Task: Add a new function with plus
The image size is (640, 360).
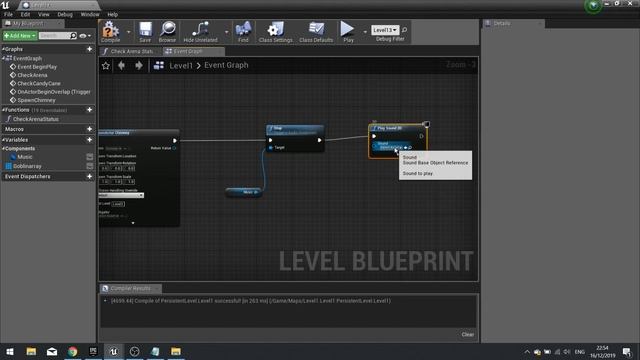Action: point(89,110)
